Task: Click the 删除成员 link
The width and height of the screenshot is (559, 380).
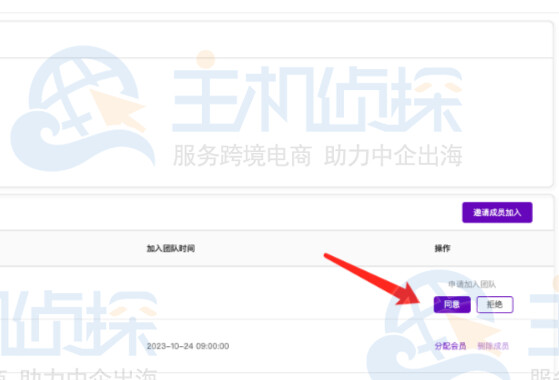Action: tap(493, 346)
